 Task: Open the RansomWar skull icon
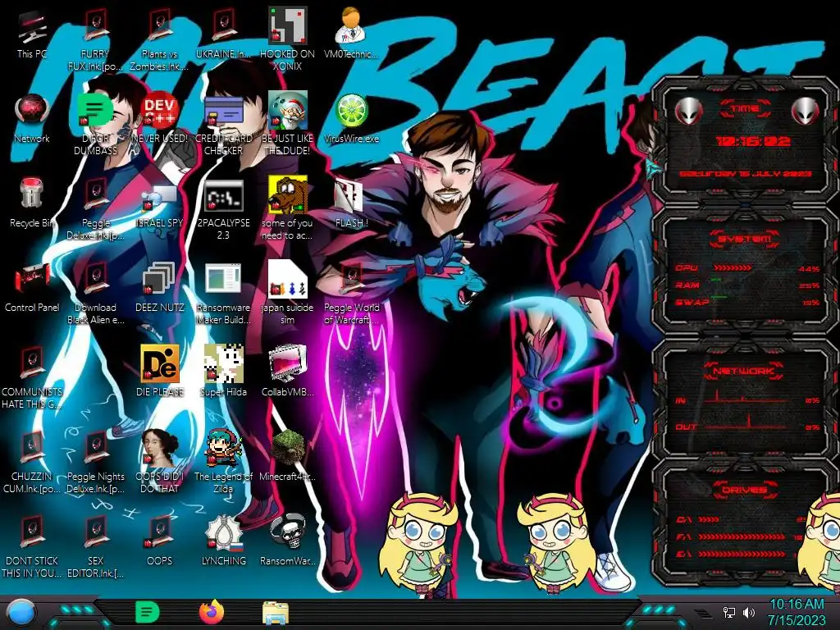287,532
